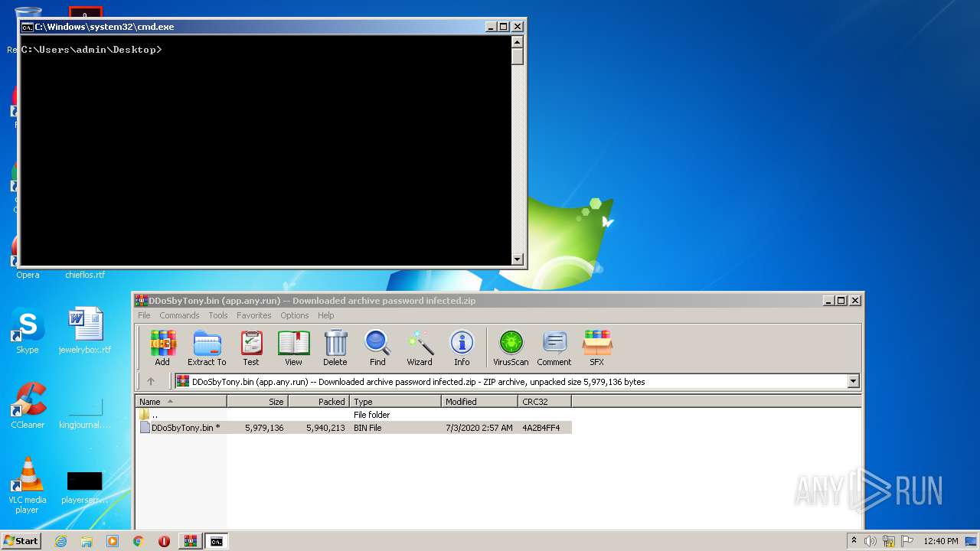Open the File menu in WinRAR

click(x=144, y=315)
